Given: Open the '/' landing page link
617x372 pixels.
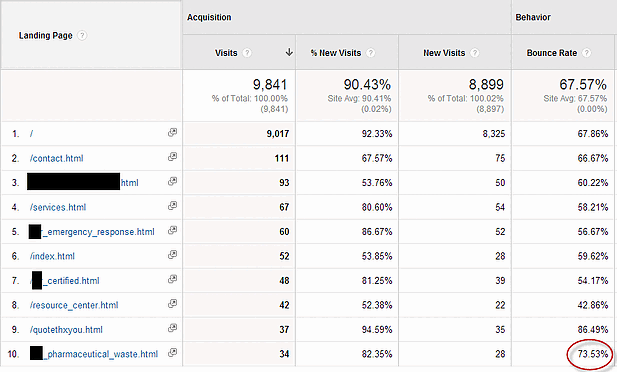Looking at the screenshot, I should tap(31, 134).
